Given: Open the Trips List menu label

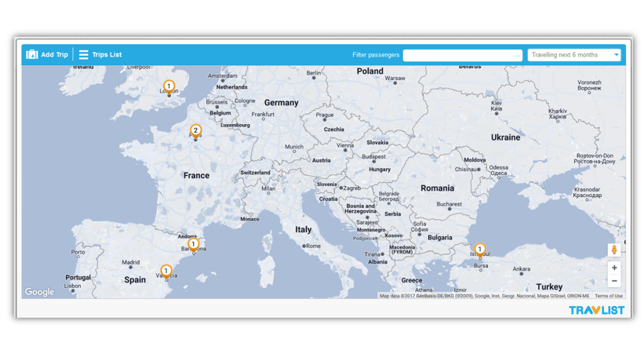Looking at the screenshot, I should pos(107,55).
